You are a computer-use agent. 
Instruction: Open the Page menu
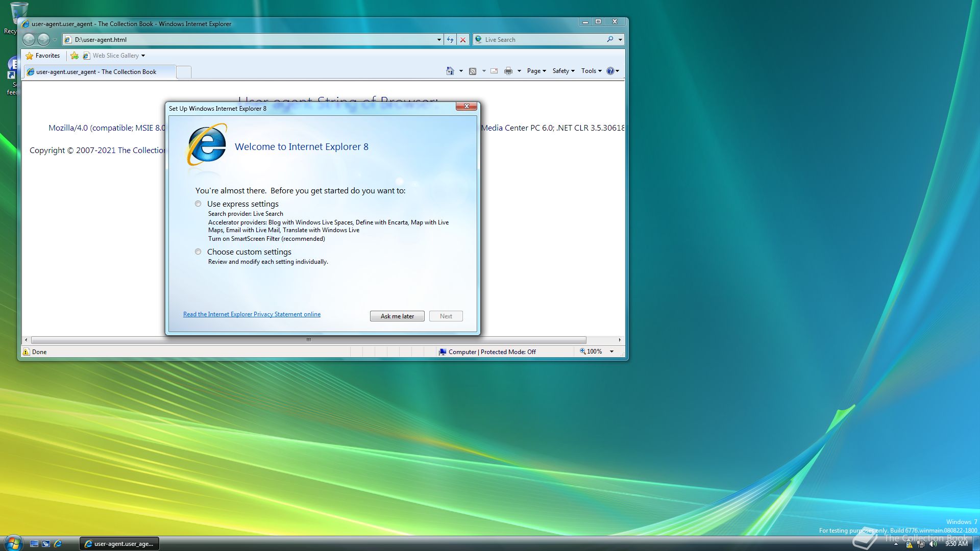tap(536, 71)
